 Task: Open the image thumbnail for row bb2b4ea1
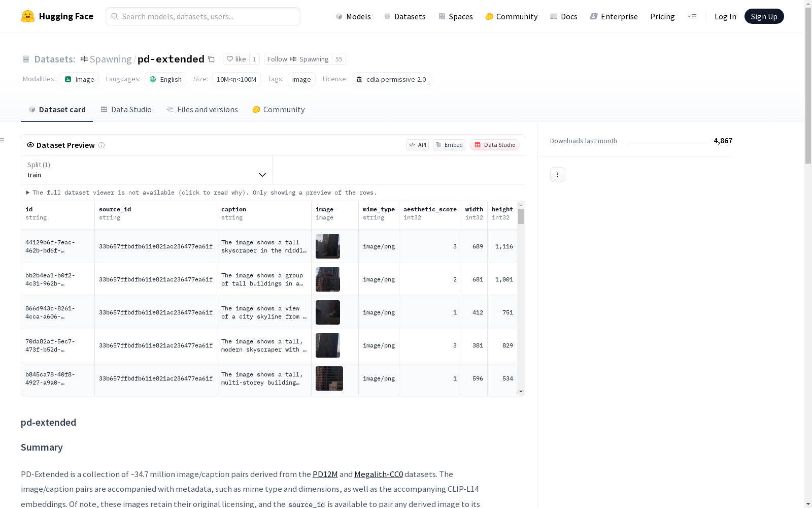[x=328, y=279]
